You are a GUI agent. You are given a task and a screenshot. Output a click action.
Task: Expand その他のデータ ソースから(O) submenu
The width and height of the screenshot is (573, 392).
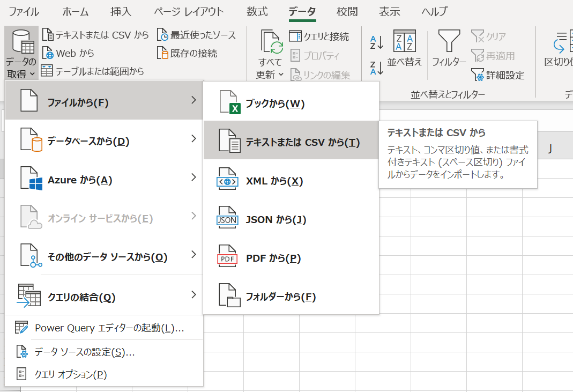point(104,255)
